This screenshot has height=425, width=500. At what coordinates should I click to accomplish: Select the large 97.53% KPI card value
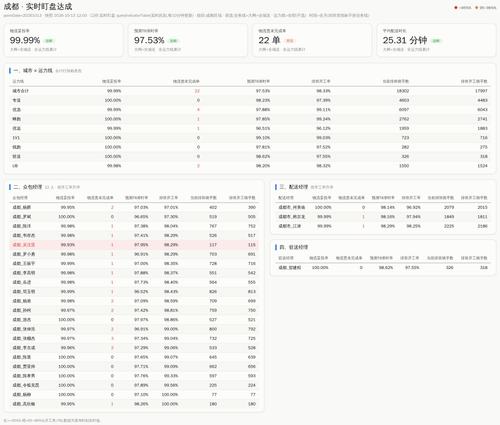[149, 40]
